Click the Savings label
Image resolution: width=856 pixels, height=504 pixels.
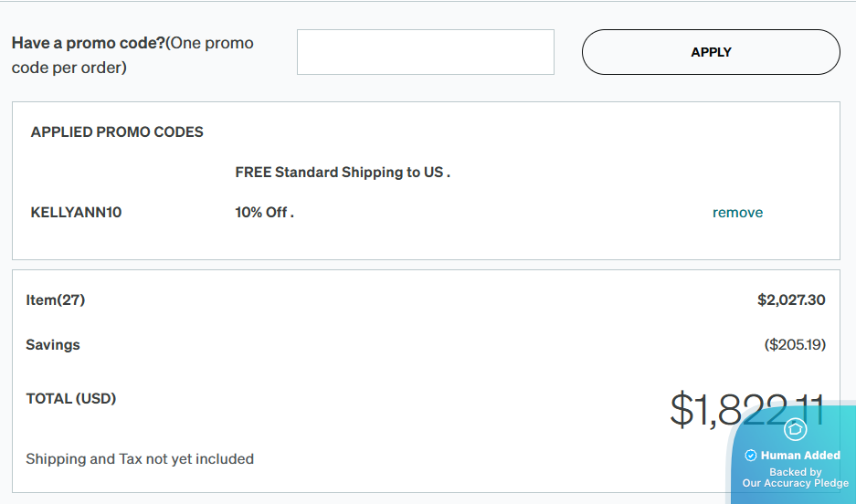pyautogui.click(x=53, y=345)
